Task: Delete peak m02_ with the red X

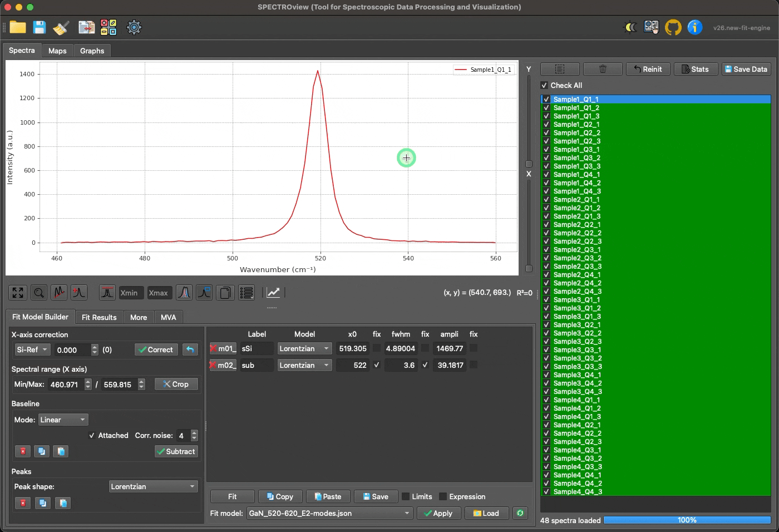Action: coord(213,365)
